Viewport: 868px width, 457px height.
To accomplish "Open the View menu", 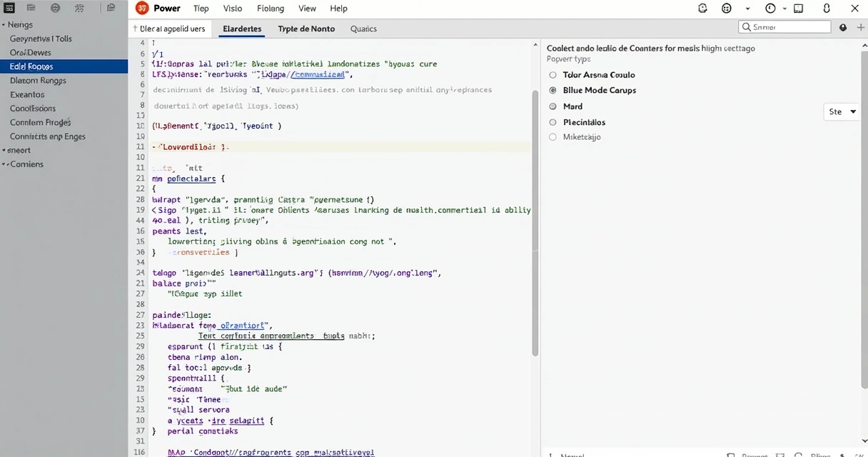I will pos(308,9).
